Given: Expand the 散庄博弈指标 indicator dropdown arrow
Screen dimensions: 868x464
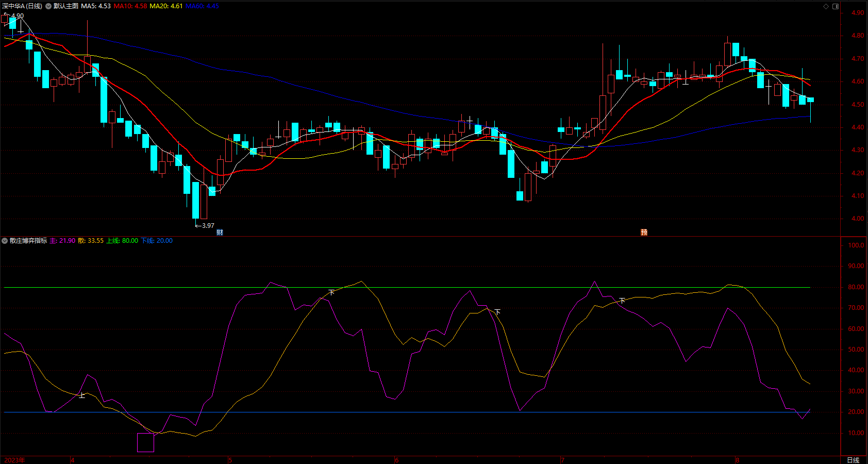Looking at the screenshot, I should pyautogui.click(x=5, y=241).
